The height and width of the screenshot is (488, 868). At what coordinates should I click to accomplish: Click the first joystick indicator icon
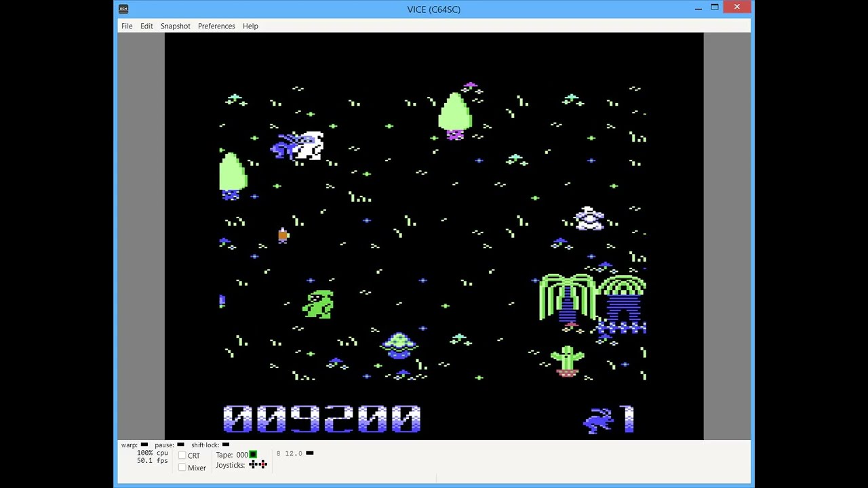point(254,464)
